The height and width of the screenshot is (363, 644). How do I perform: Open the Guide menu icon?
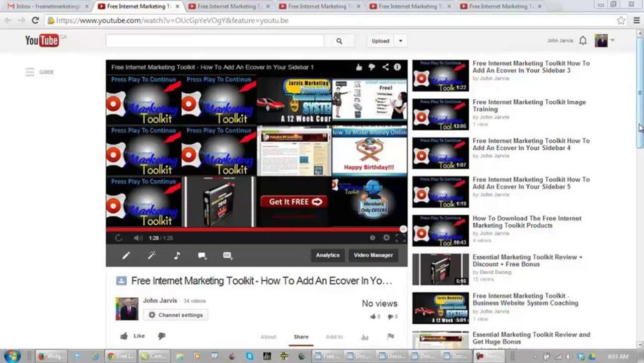tap(30, 72)
